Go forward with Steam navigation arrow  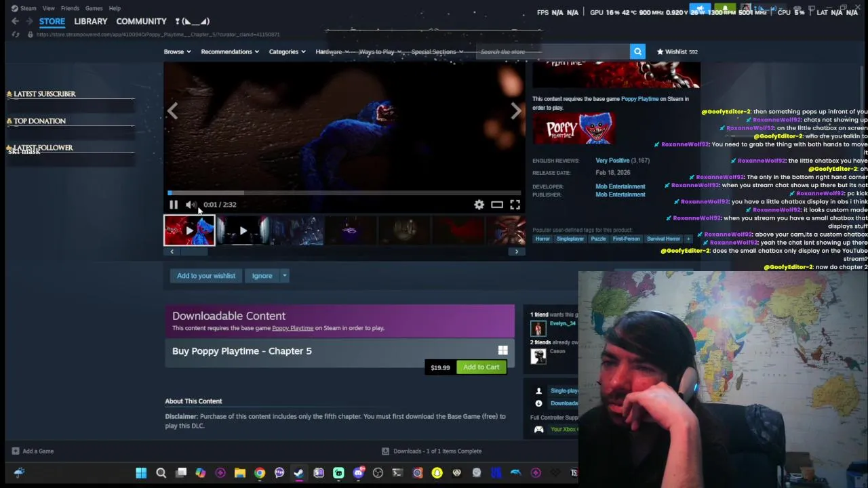click(29, 22)
